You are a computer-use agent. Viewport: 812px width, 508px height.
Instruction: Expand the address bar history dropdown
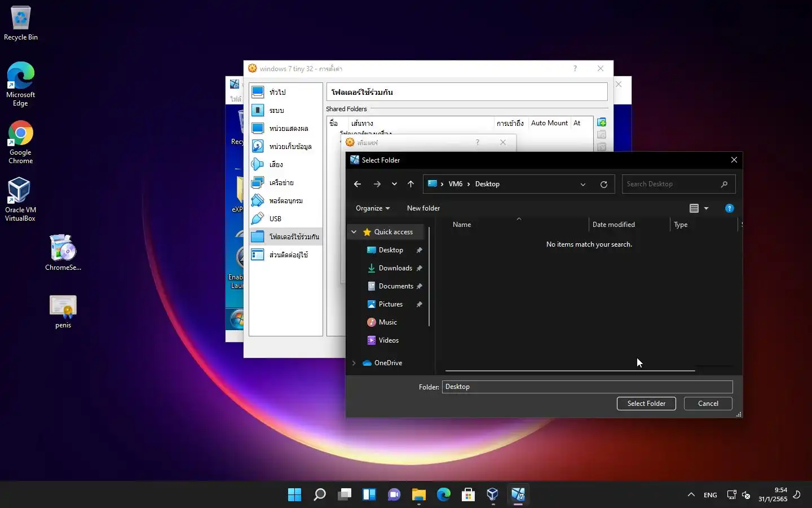583,184
